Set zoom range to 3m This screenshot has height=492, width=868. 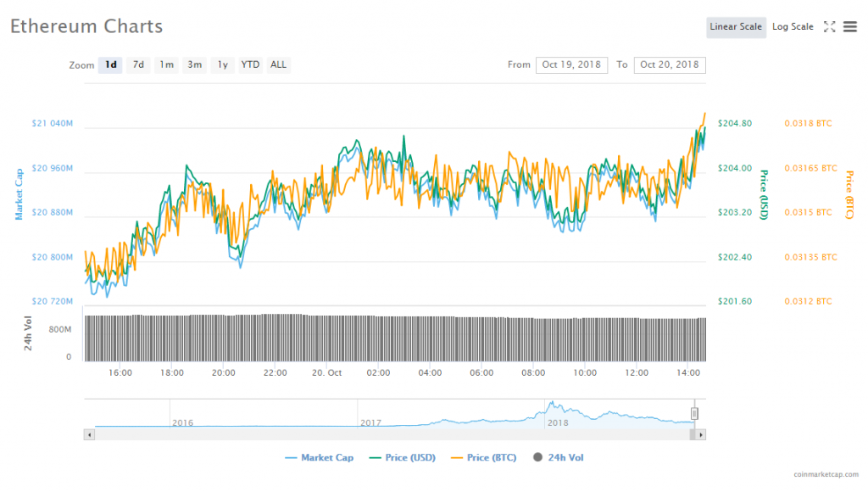(194, 64)
